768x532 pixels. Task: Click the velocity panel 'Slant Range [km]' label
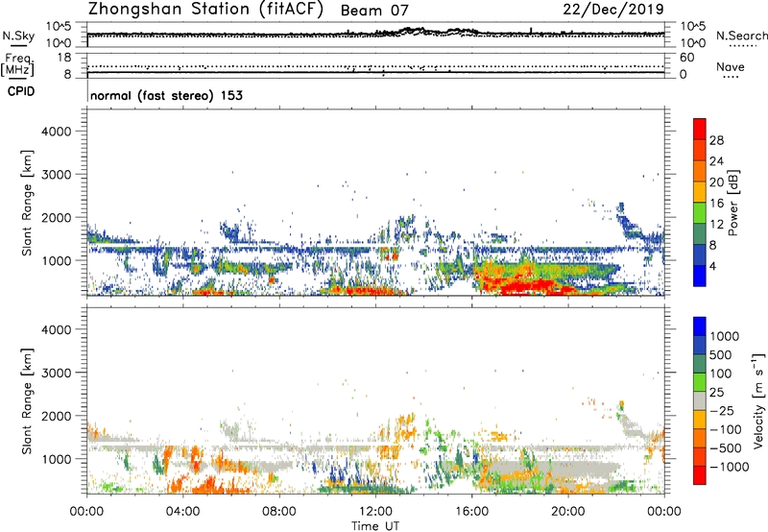(27, 400)
